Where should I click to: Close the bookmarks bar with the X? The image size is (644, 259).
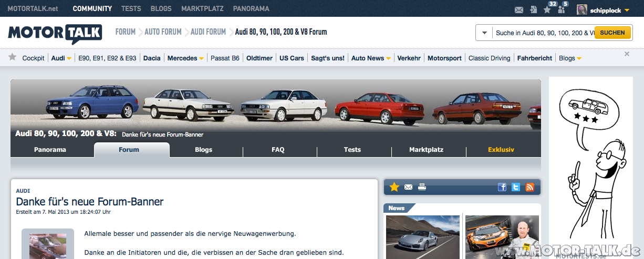click(627, 54)
